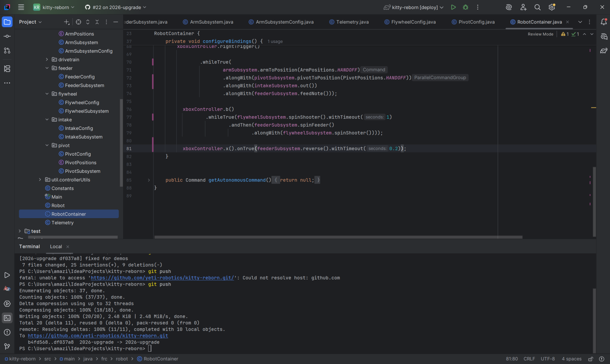This screenshot has height=364, width=610.
Task: Expand the drivetrain folder
Action: [47, 60]
